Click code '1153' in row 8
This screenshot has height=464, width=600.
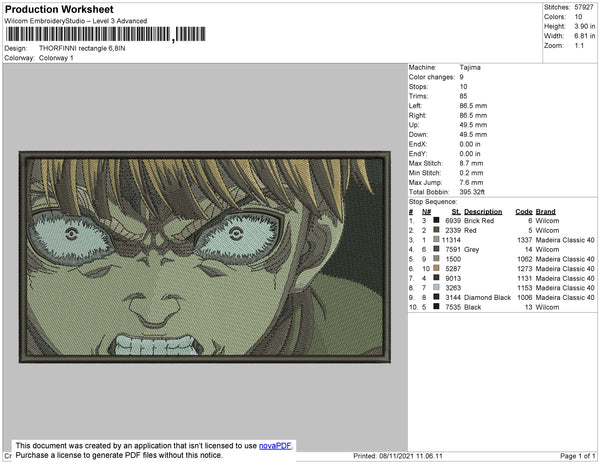click(525, 288)
